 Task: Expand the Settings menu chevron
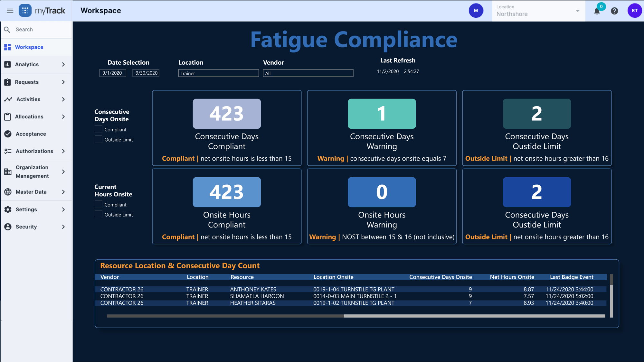coord(63,209)
